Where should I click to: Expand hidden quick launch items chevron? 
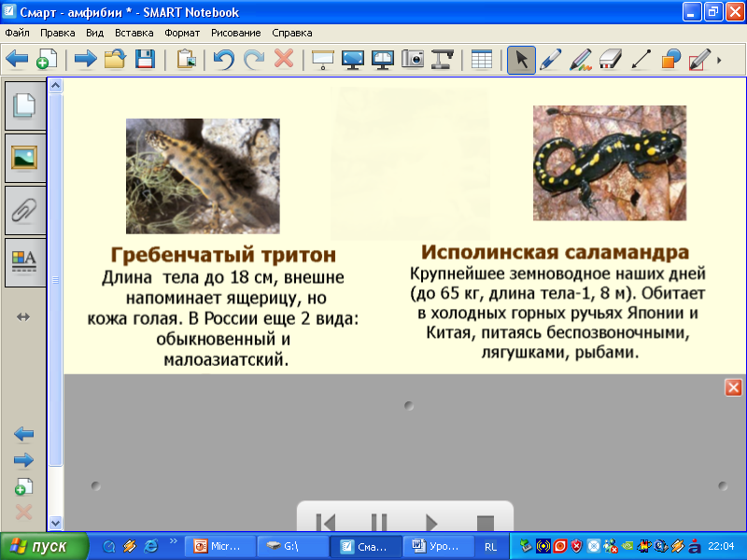point(174,541)
